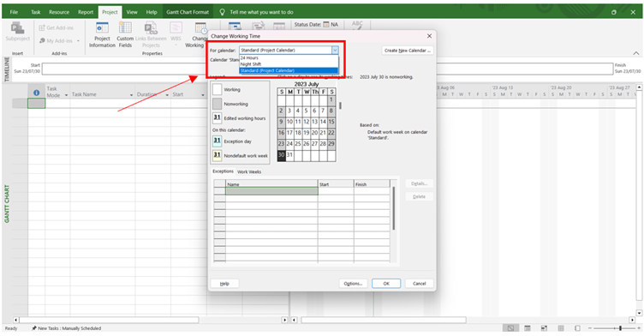Open the My Add-ins menu
The height and width of the screenshot is (336, 644).
[59, 41]
